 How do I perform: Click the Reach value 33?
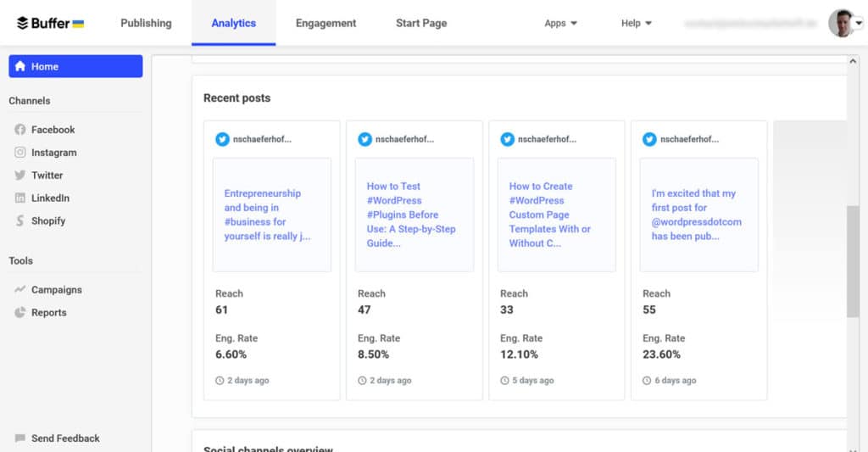507,310
